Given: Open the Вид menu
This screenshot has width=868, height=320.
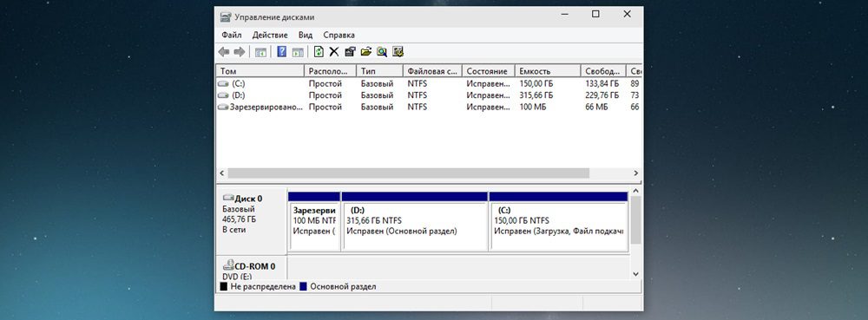Looking at the screenshot, I should [x=306, y=35].
